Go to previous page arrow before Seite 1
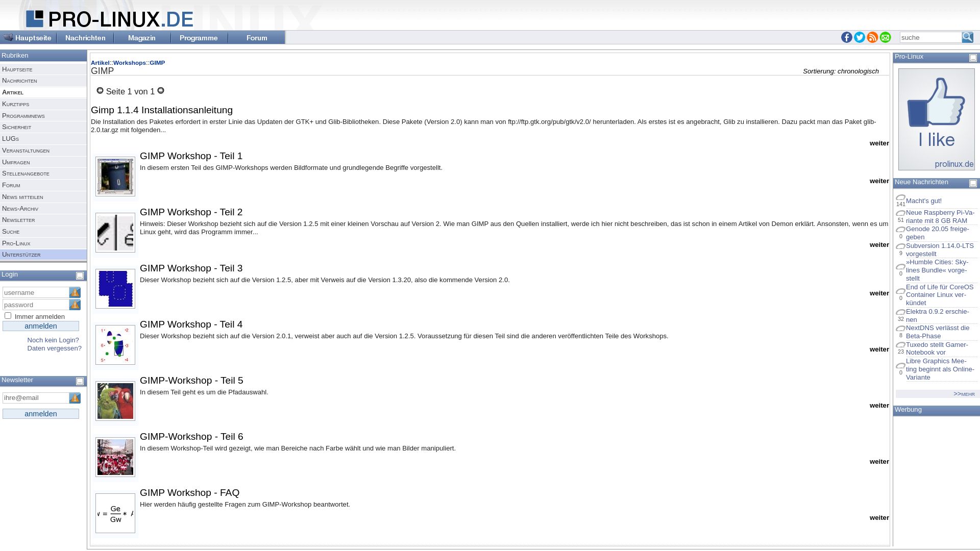Screen dimensions: 980x551 point(100,90)
